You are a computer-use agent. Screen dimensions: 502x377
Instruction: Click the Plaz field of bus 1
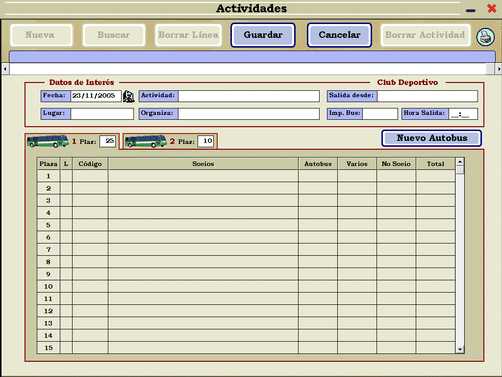coord(108,141)
